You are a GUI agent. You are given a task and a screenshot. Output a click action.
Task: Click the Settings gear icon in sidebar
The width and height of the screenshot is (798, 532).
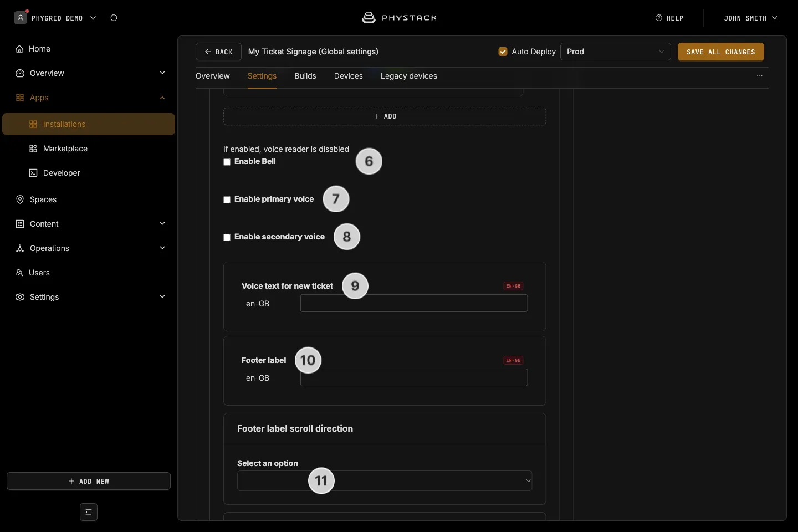click(x=20, y=297)
